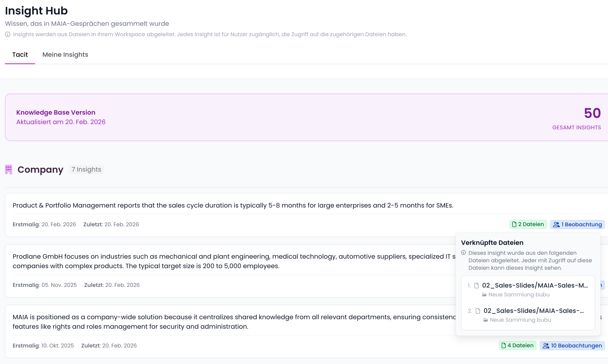
Task: Open the Meine Insights tab
Action: coord(65,54)
